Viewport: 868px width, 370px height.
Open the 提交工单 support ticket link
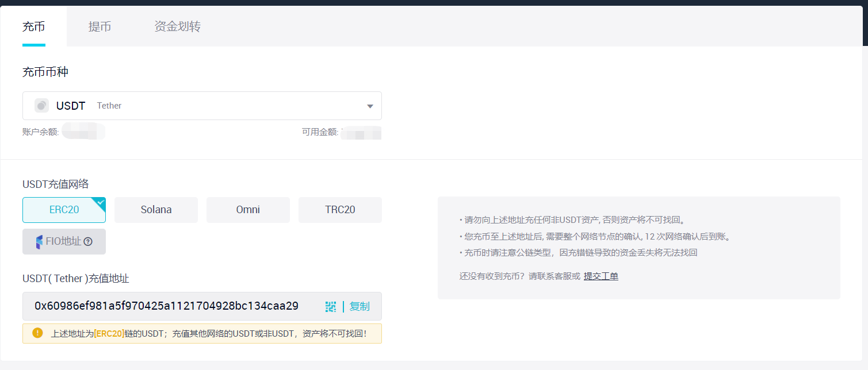point(601,276)
